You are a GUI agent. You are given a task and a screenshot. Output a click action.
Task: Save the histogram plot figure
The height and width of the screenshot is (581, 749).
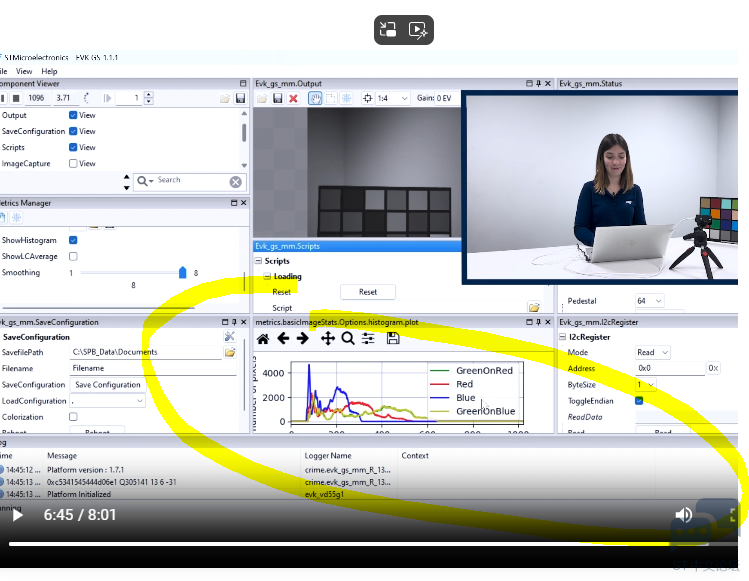393,338
